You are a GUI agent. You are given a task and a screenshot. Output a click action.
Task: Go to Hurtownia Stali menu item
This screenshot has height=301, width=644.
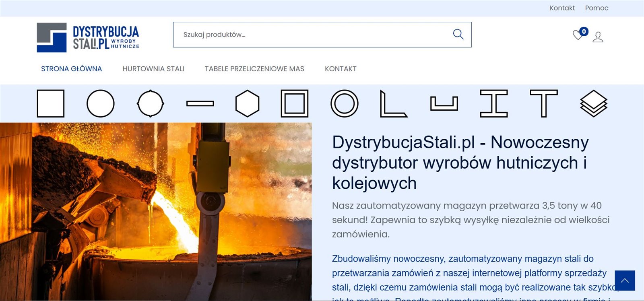coord(153,69)
